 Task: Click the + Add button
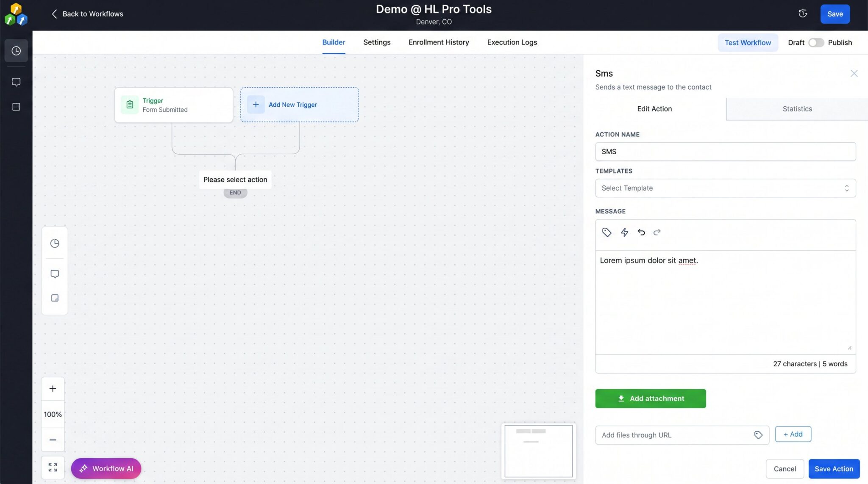pyautogui.click(x=793, y=434)
